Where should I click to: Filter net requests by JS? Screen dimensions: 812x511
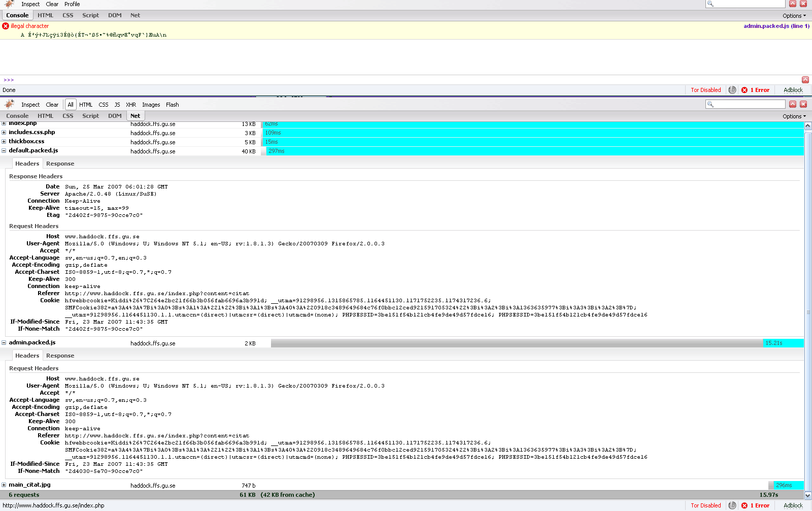tap(117, 105)
